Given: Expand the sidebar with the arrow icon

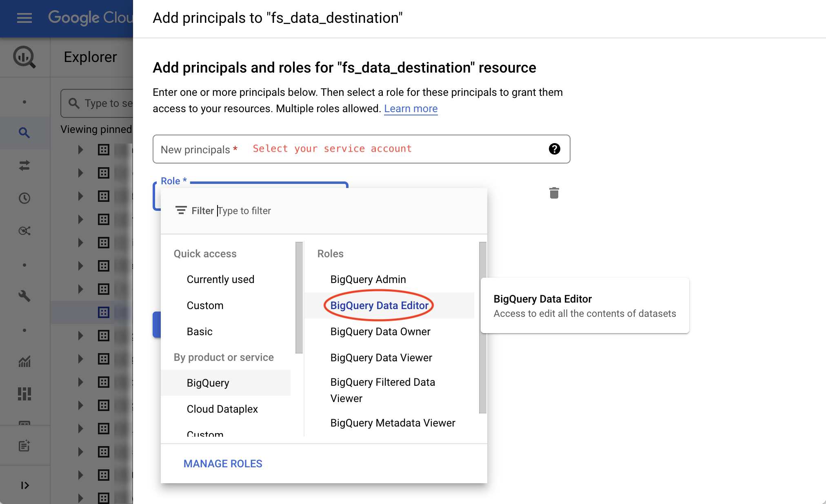Looking at the screenshot, I should tap(24, 485).
